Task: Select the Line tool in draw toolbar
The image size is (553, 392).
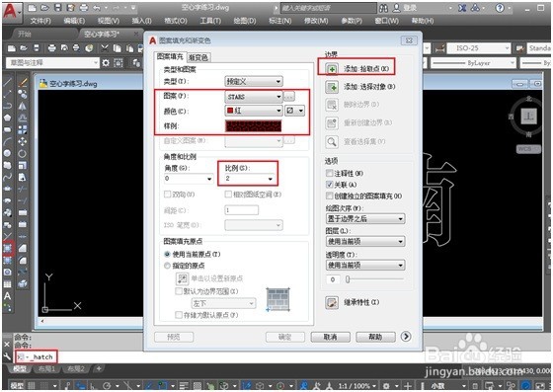Action: click(8, 83)
